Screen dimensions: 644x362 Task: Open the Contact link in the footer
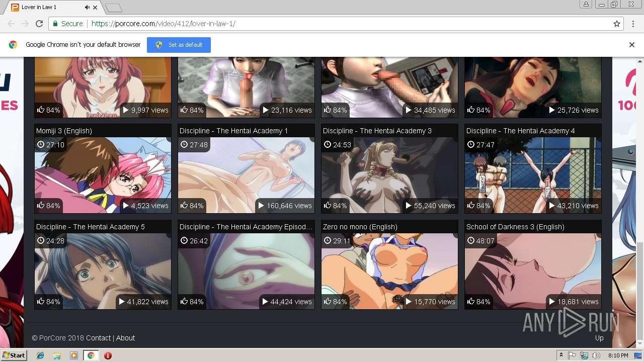click(98, 338)
